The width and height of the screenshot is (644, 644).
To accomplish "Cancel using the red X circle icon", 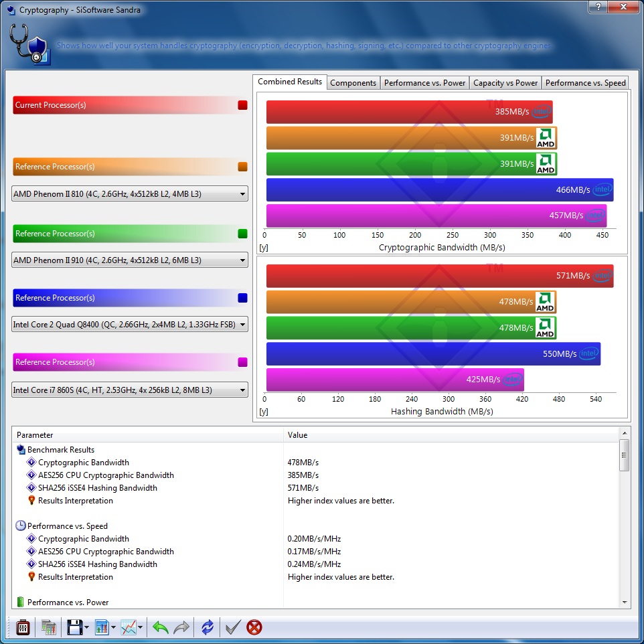I will (254, 627).
